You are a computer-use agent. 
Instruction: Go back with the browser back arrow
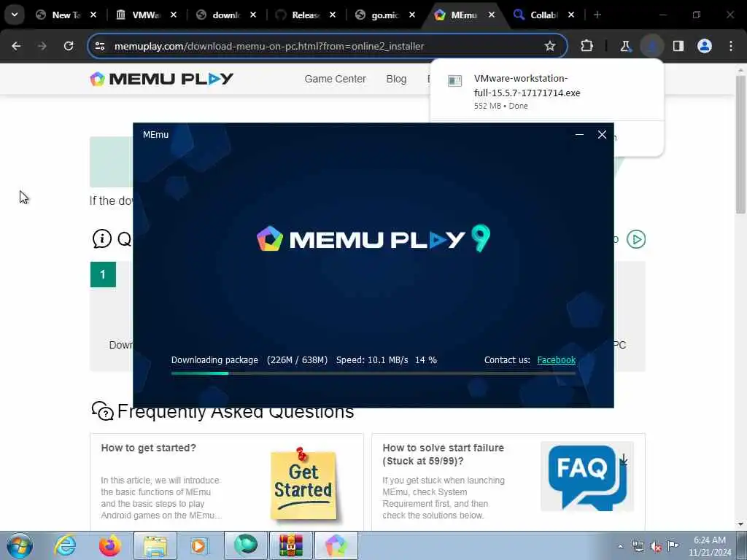point(16,46)
